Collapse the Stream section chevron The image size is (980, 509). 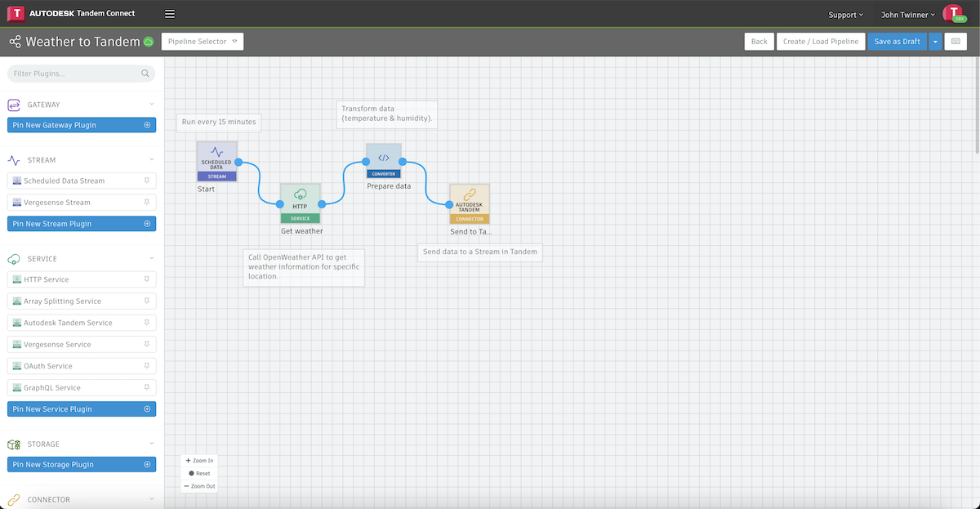click(x=152, y=160)
